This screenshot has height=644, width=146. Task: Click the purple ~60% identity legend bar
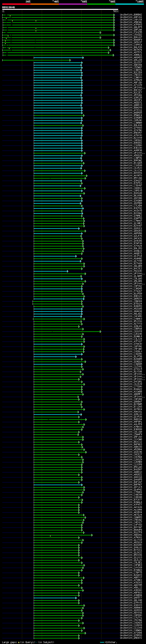pos(73,4)
